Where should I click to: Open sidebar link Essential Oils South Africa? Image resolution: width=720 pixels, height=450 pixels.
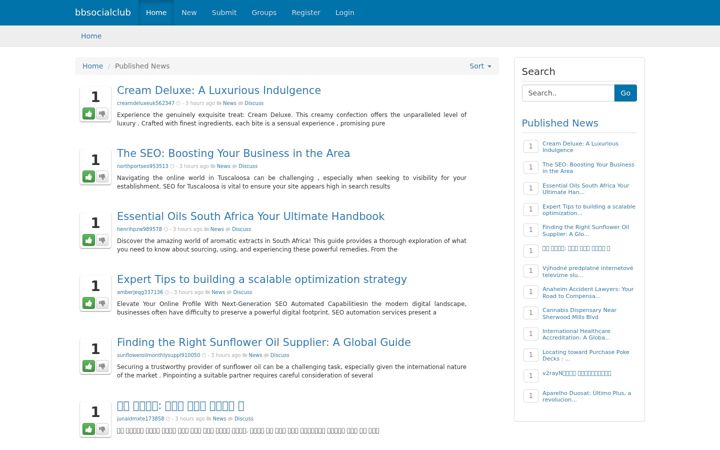coord(585,189)
